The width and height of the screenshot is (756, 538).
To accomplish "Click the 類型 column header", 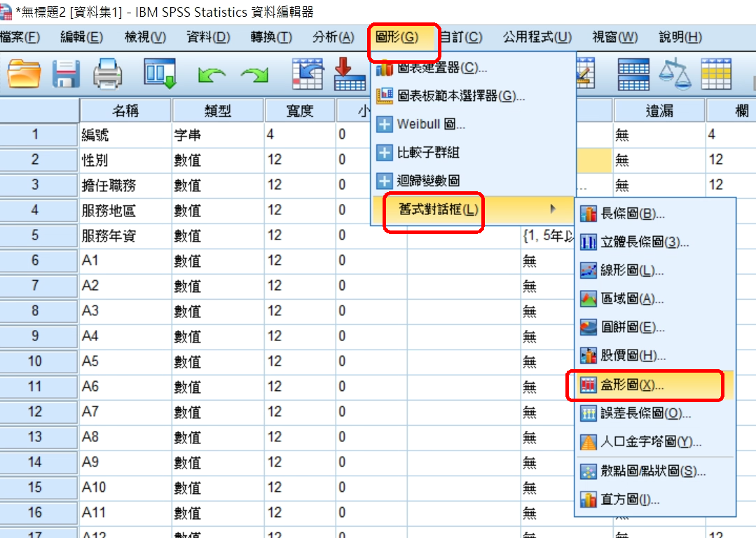I will tap(217, 111).
